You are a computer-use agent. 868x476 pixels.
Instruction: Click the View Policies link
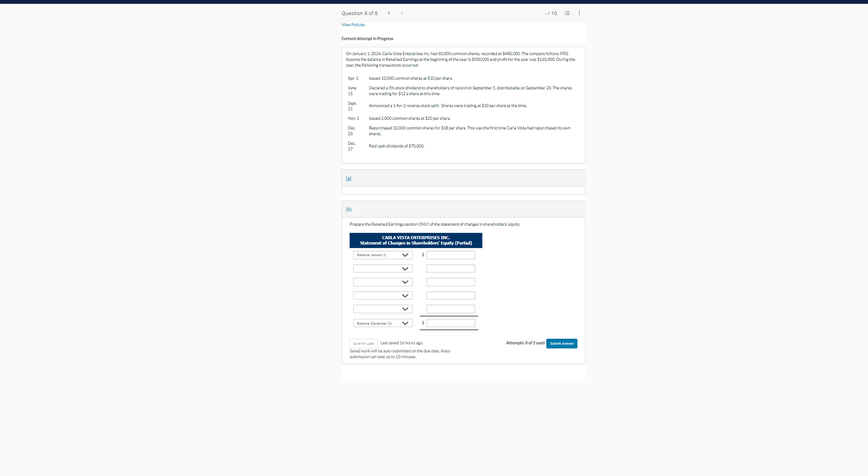click(352, 25)
